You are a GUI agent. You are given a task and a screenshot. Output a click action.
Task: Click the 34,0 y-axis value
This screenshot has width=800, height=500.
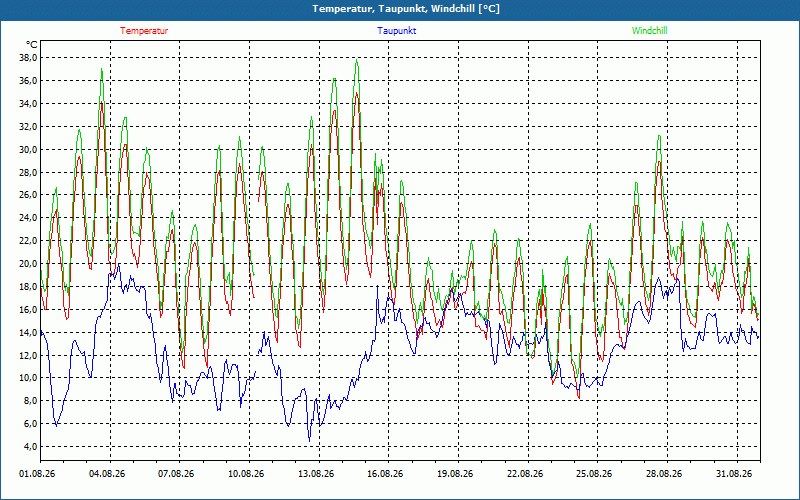pyautogui.click(x=28, y=104)
